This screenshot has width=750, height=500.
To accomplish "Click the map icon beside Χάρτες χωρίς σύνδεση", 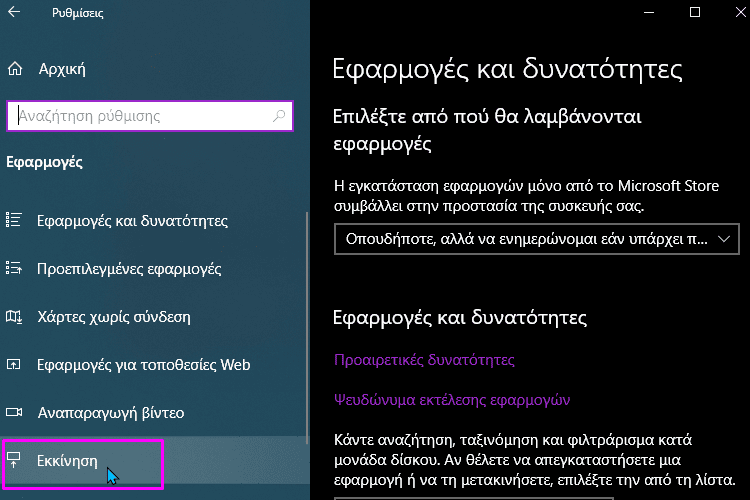I will point(13,316).
